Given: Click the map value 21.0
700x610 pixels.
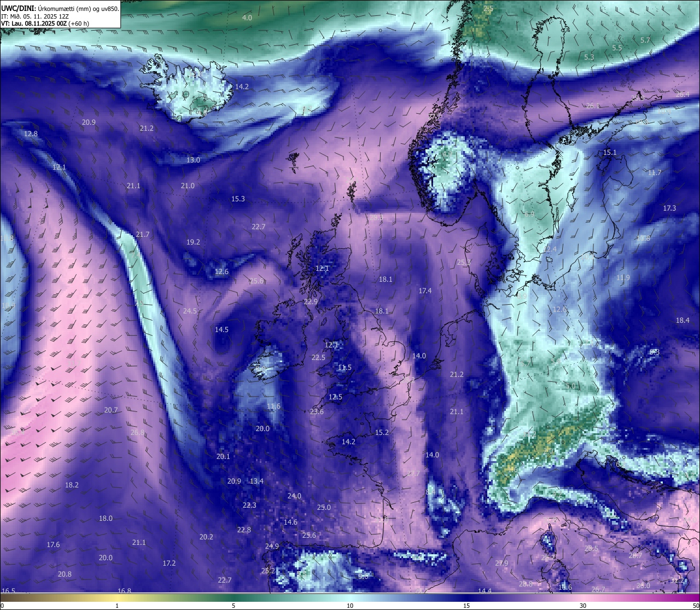Looking at the screenshot, I should coord(188,186).
